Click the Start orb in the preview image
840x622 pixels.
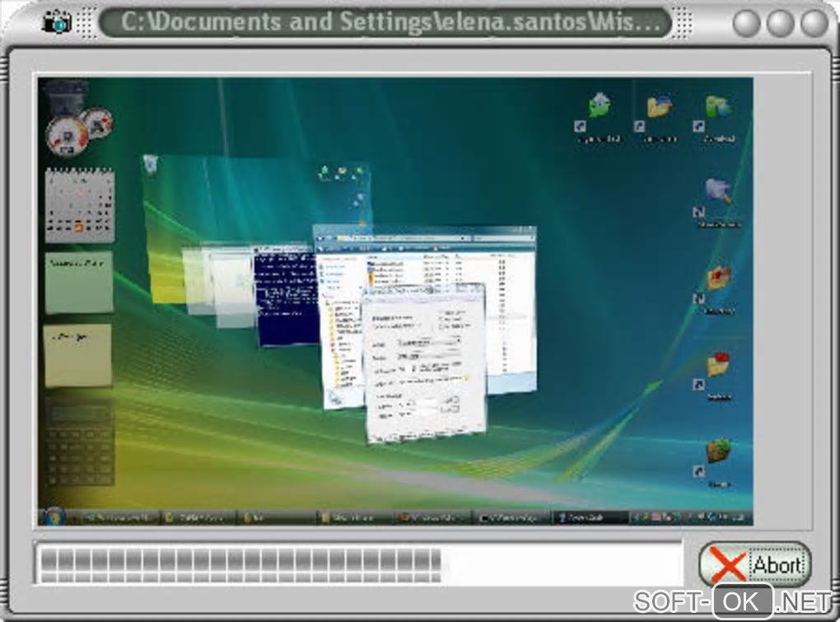coord(54,517)
